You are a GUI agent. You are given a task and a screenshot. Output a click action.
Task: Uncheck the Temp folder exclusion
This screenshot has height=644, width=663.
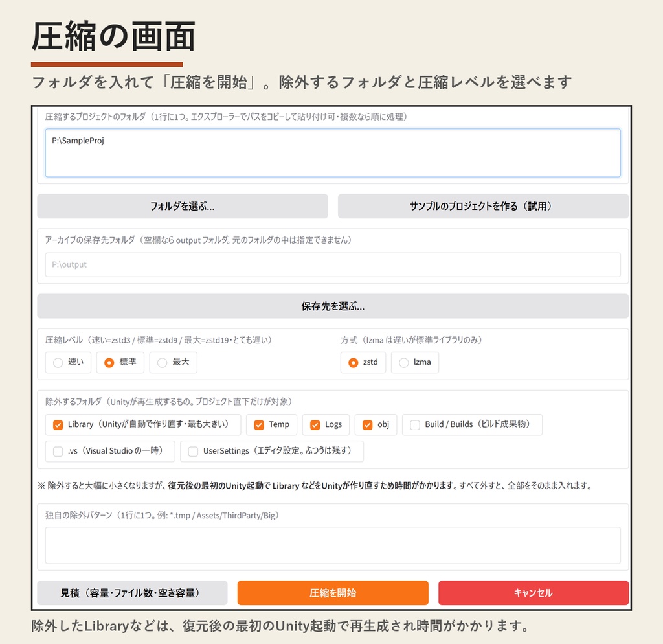(x=259, y=425)
